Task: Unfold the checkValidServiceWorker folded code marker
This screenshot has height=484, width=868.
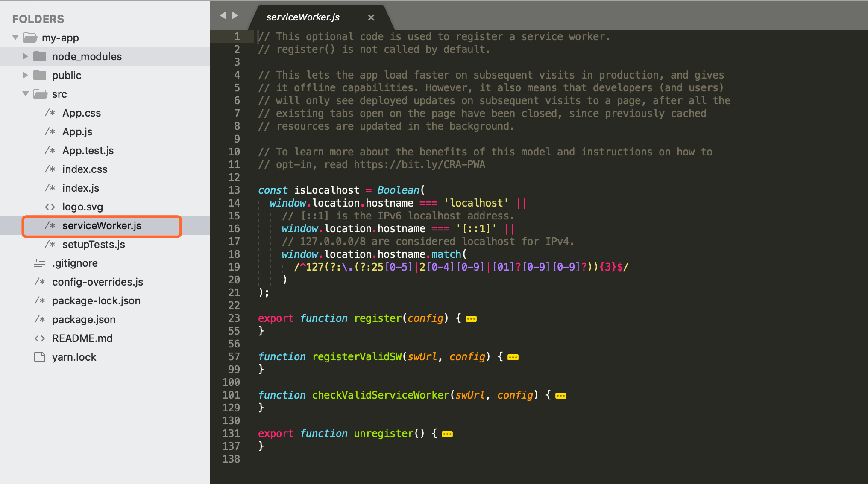Action: [561, 396]
